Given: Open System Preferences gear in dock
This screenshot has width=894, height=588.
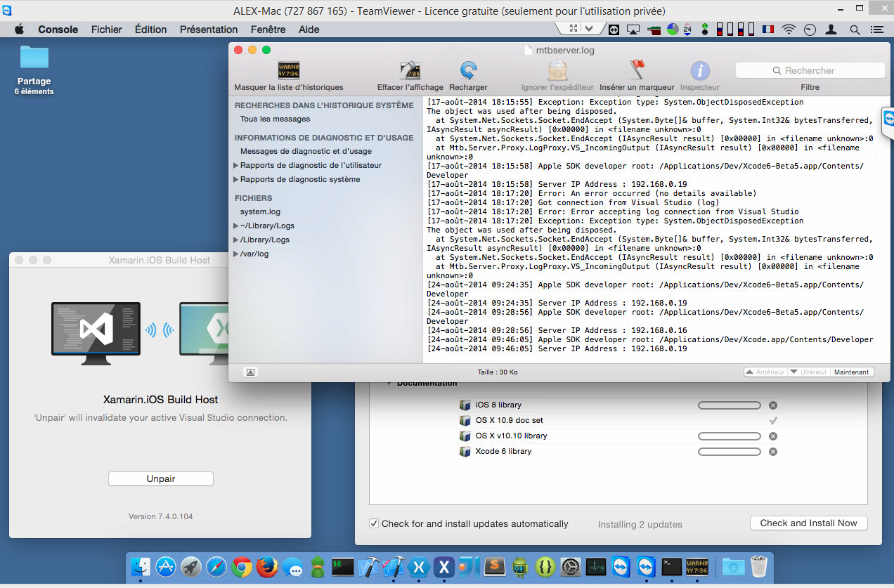Looking at the screenshot, I should click(571, 566).
